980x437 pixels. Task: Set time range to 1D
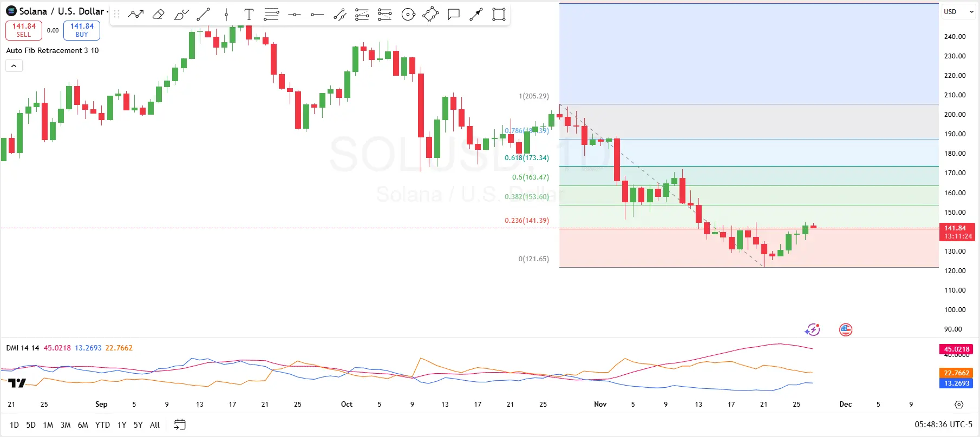(15, 425)
